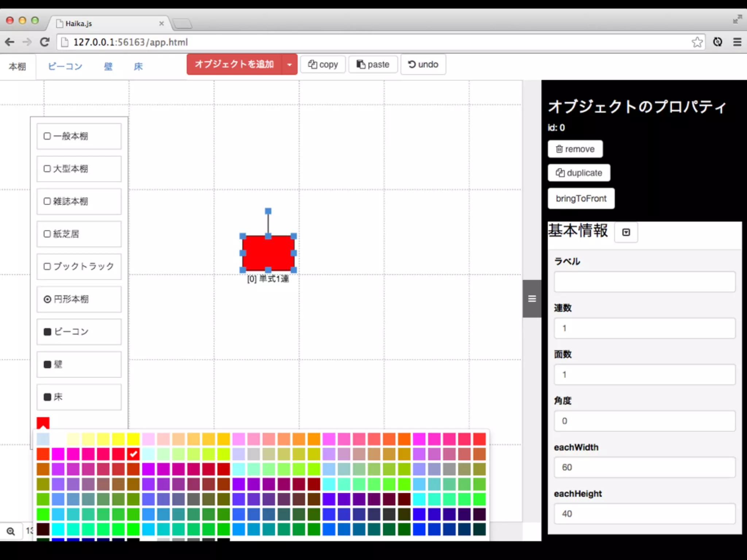Pick the checked red swatch in the palette
The width and height of the screenshot is (747, 560).
(133, 454)
